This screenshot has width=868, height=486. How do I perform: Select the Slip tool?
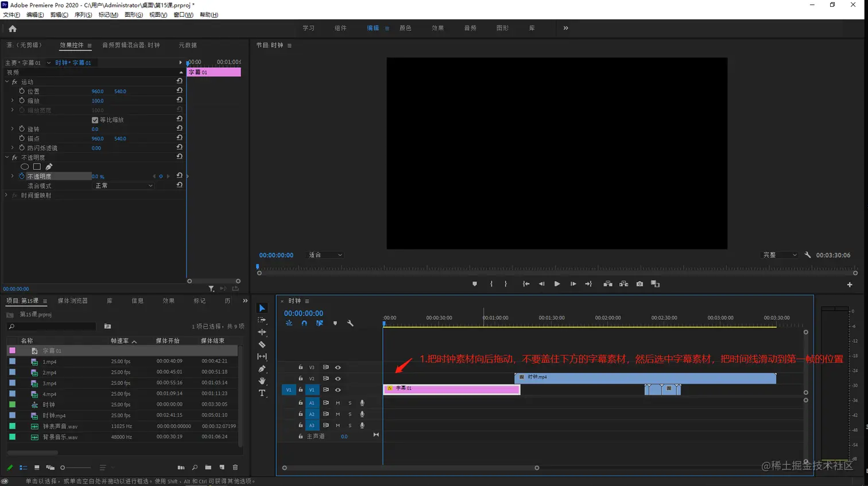click(x=262, y=356)
